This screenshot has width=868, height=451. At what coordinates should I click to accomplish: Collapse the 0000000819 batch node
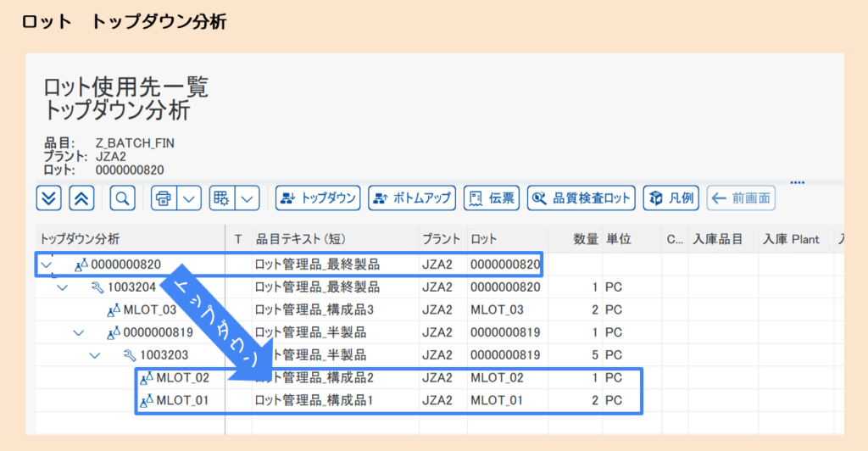[79, 332]
